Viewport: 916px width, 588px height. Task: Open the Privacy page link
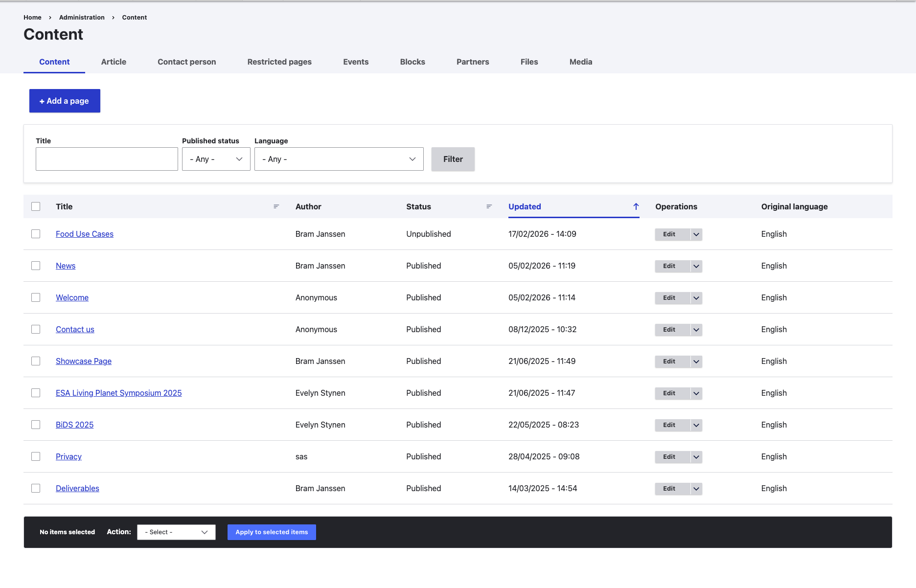point(69,456)
